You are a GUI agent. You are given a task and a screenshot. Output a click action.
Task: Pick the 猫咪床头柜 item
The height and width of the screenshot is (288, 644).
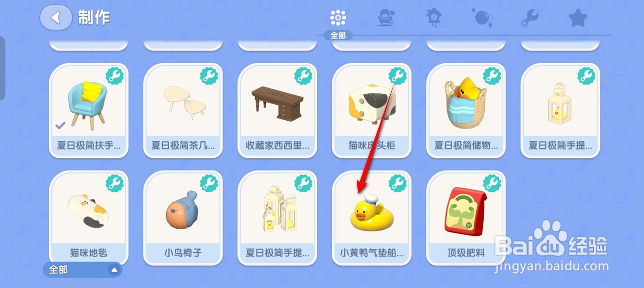point(372,111)
